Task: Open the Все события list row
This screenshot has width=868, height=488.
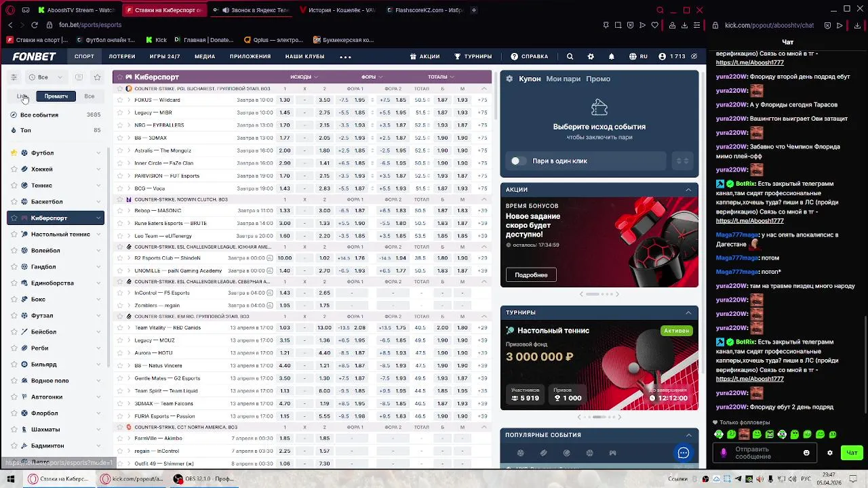Action: coord(56,115)
